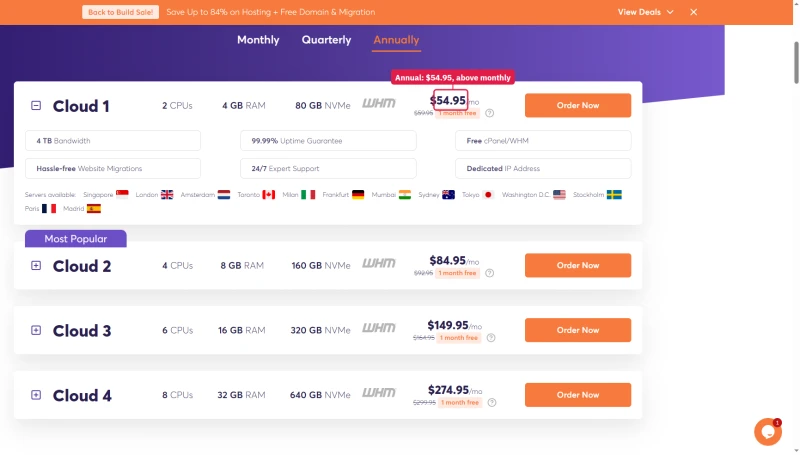Image resolution: width=800 pixels, height=455 pixels.
Task: Close the orange sale banner
Action: pyautogui.click(x=693, y=12)
